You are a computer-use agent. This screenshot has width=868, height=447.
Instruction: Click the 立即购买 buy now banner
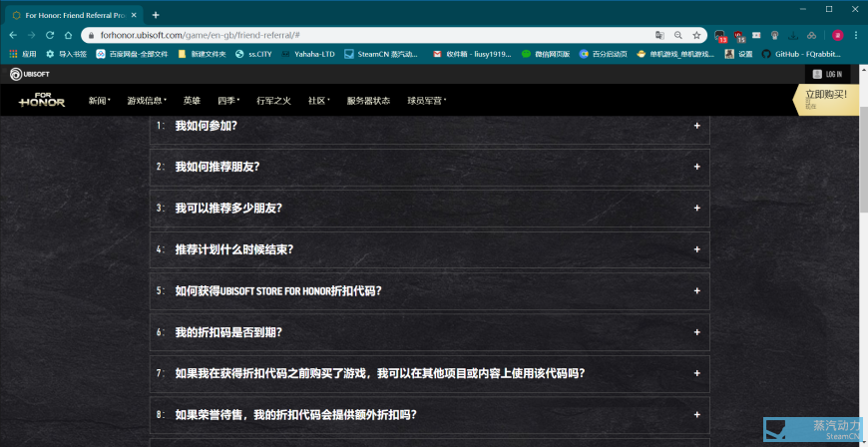[x=826, y=99]
